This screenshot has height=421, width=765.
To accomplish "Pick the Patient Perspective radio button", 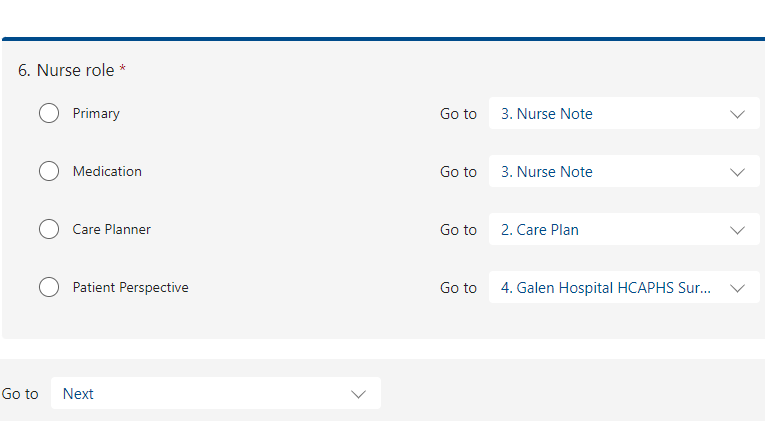I will click(x=49, y=287).
